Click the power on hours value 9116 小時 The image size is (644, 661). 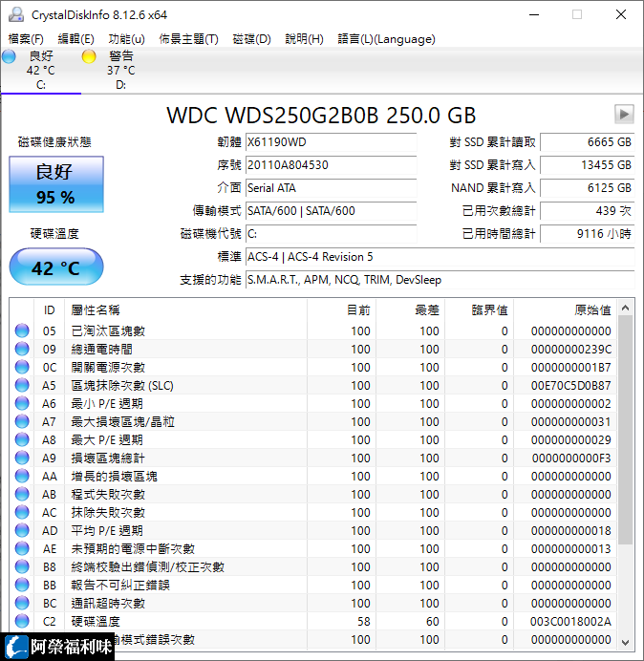click(x=587, y=233)
